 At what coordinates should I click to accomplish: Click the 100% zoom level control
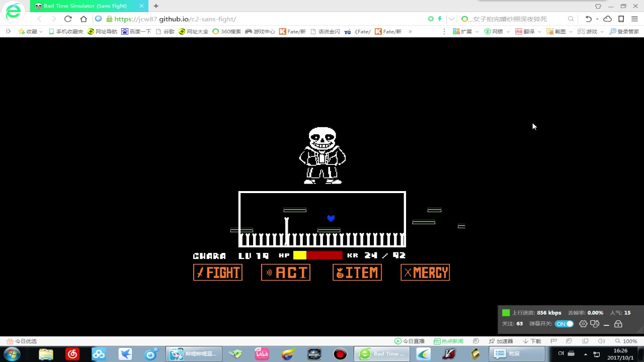click(x=626, y=341)
